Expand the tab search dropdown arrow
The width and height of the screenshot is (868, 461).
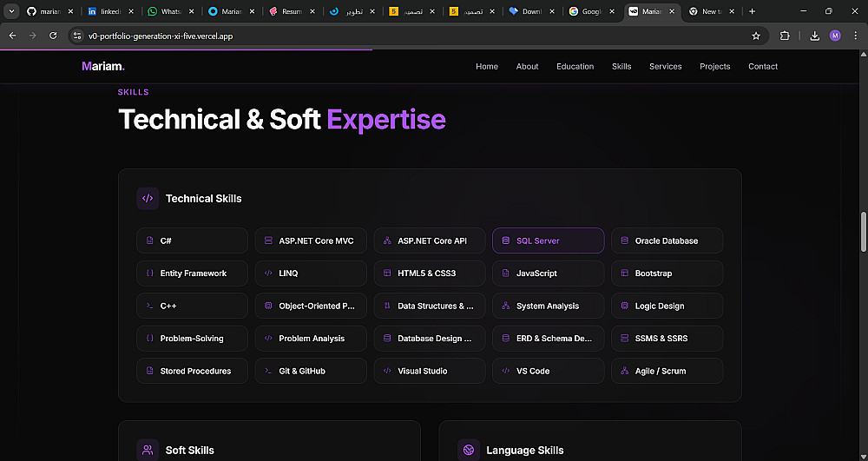pyautogui.click(x=12, y=11)
